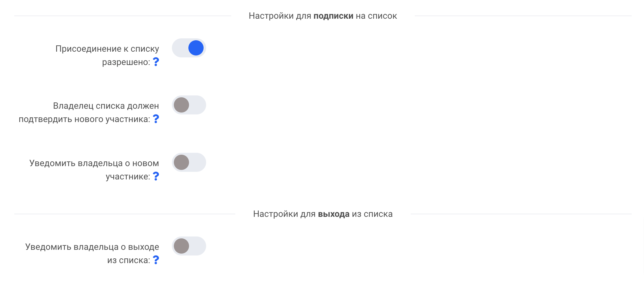The width and height of the screenshot is (644, 291).
Task: Open help for "Присоединение к списку разрешено"
Action: click(156, 61)
